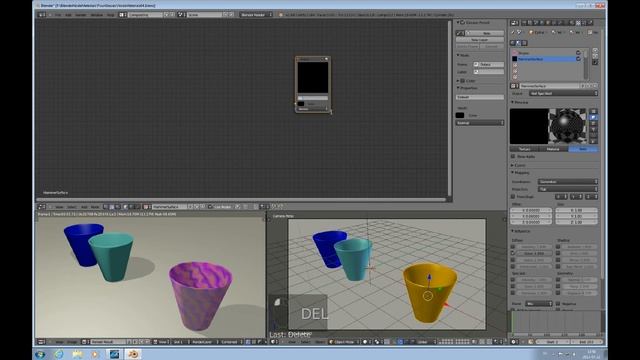Toggle the Diffuse Intensity influence checkbox

513,247
